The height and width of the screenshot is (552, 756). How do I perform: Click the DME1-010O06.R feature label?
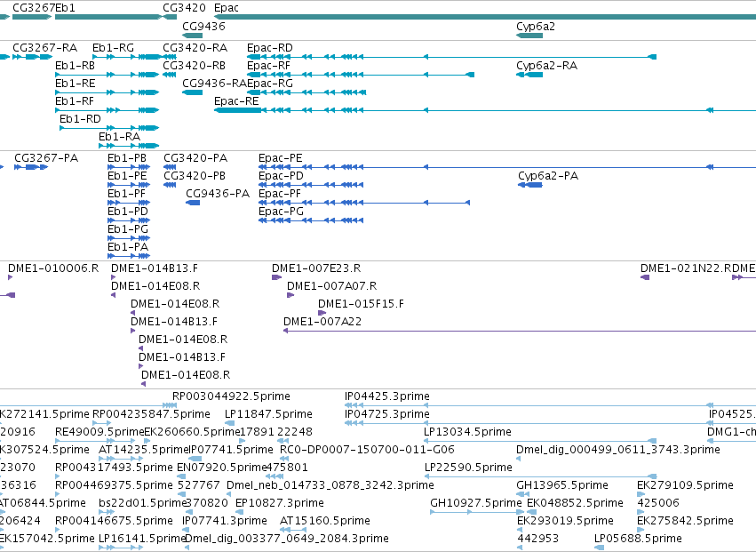tap(53, 268)
